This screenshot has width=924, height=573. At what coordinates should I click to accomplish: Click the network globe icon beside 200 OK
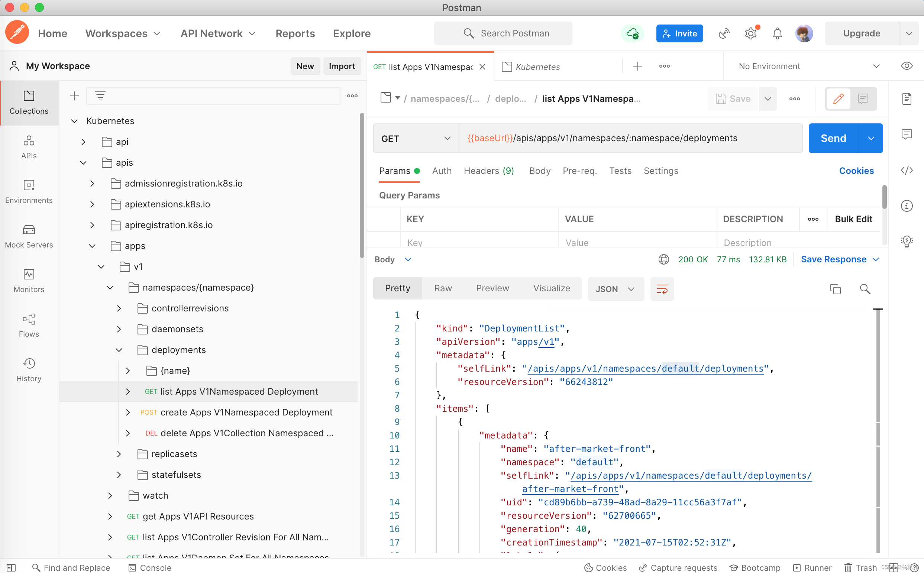(x=663, y=259)
